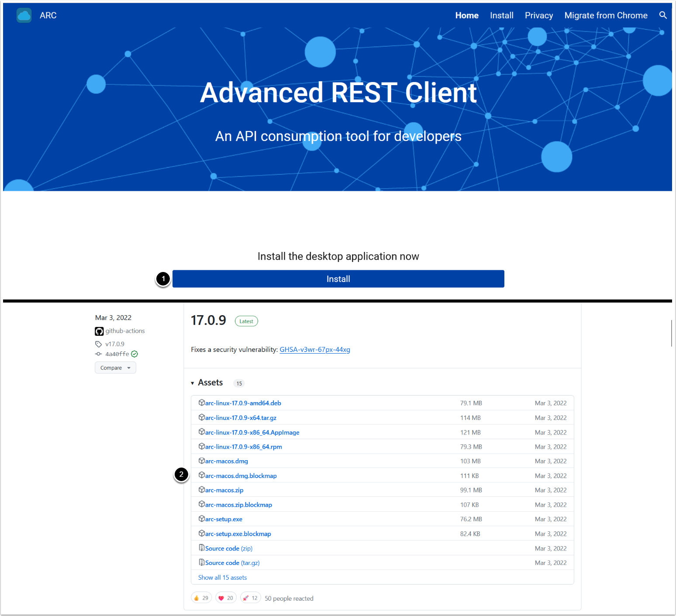
Task: Open the Install nav item
Action: pos(502,16)
